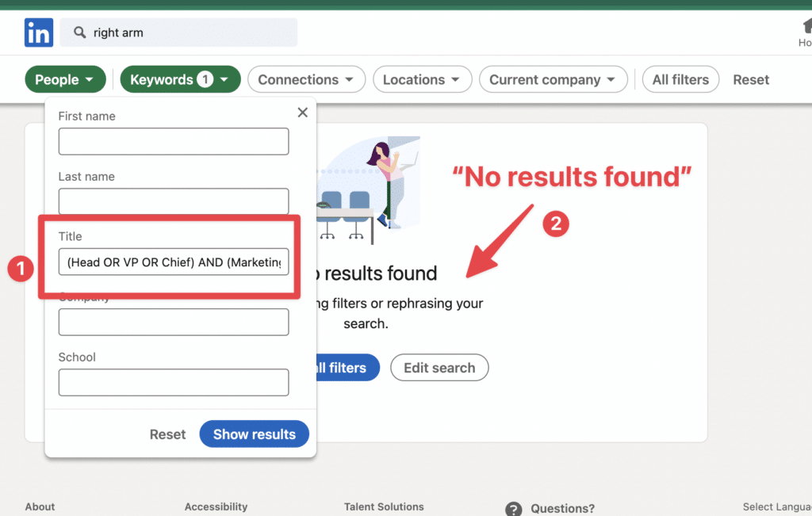
Task: Close the Keywords popup with X
Action: [303, 113]
